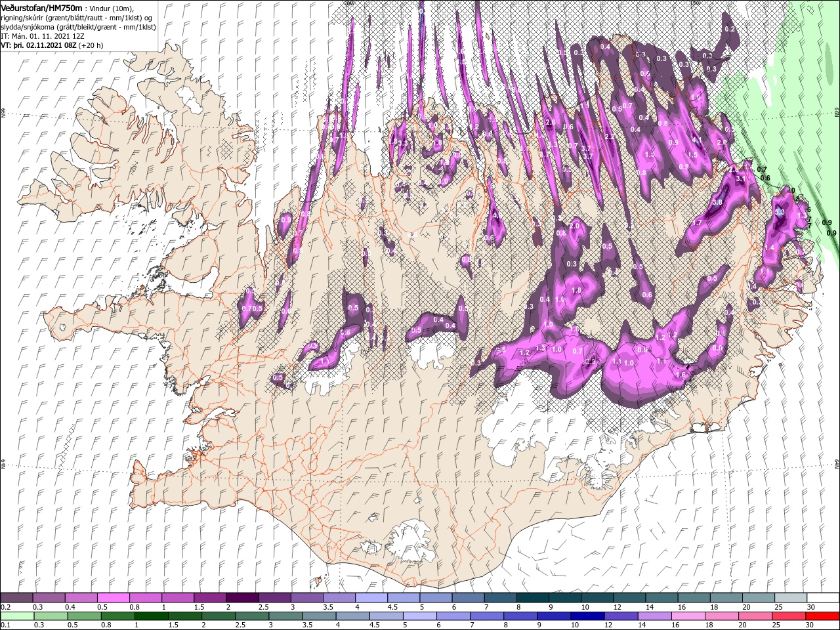Click the 'rigning/skúrir' description line

pyautogui.click(x=76, y=17)
